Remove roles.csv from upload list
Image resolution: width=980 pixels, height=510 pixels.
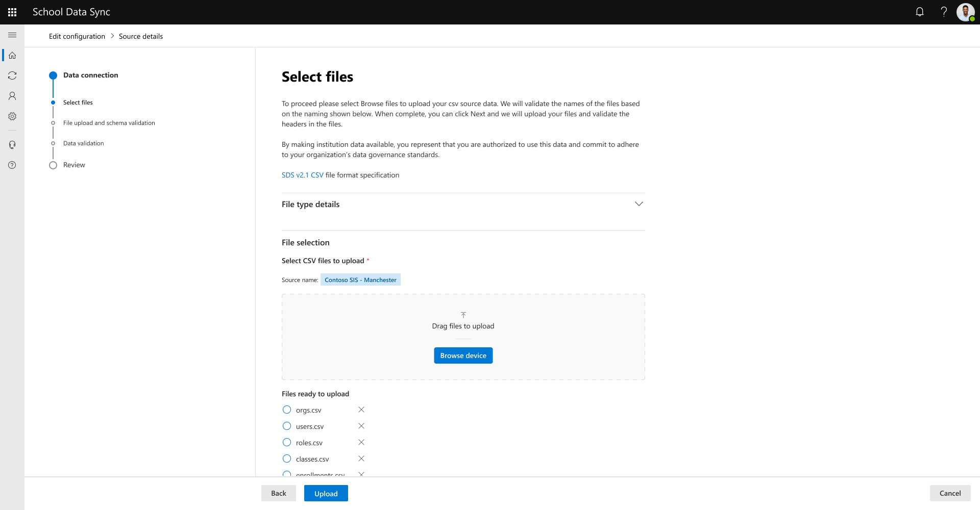pyautogui.click(x=361, y=442)
